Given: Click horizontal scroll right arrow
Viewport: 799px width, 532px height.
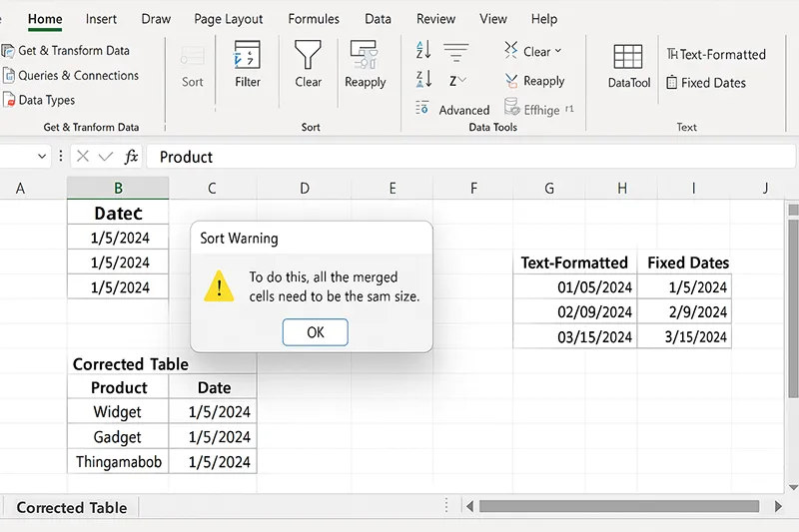Looking at the screenshot, I should (x=778, y=506).
